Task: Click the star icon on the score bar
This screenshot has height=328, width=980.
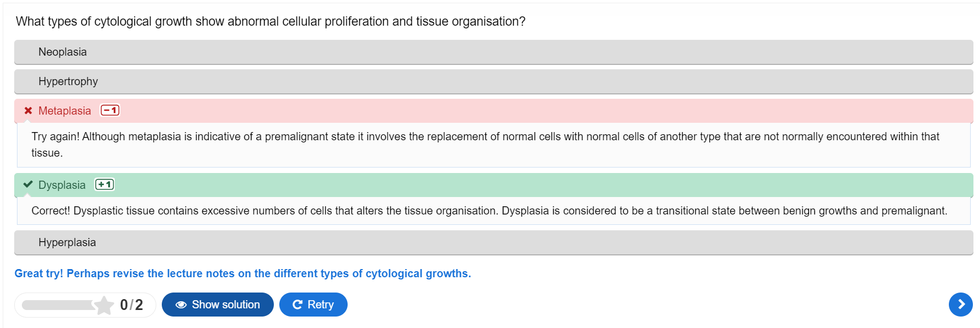Action: click(x=103, y=305)
